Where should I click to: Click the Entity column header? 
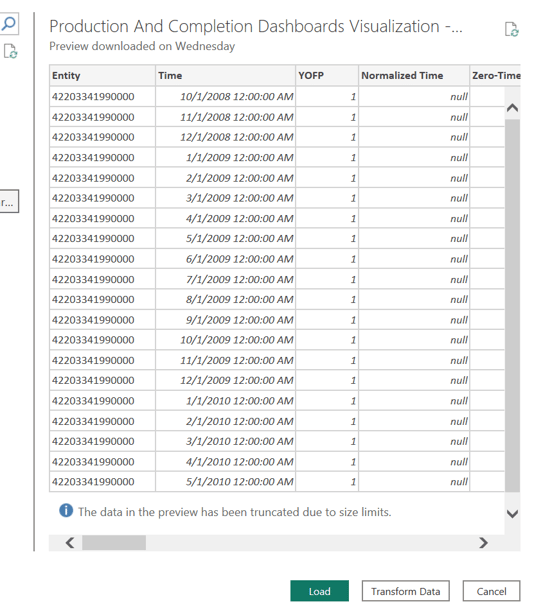coord(102,76)
